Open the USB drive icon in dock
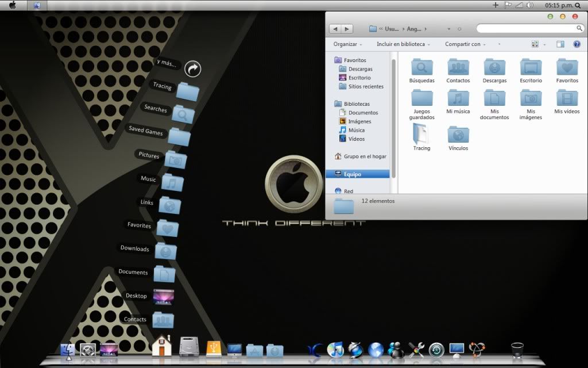This screenshot has height=368, width=588. (x=214, y=348)
